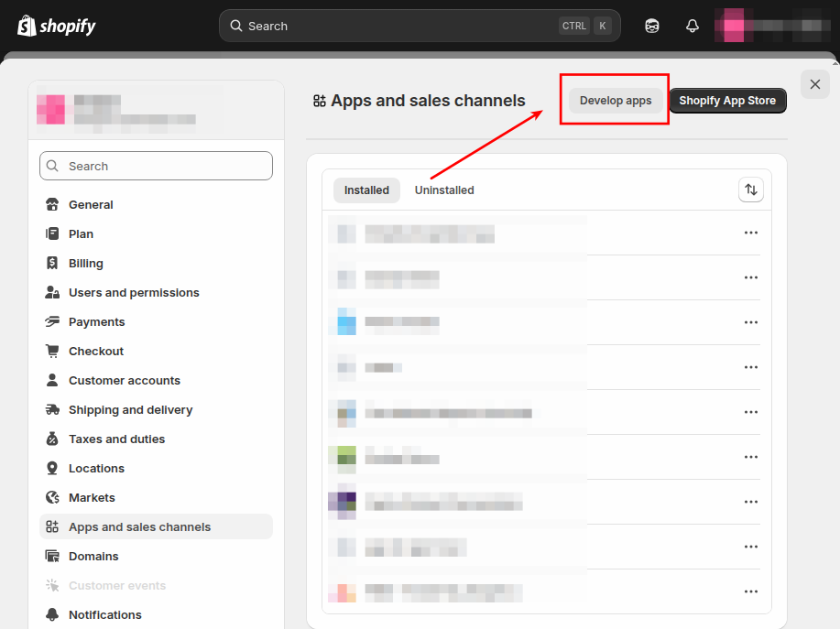Click the Shopify logo in header
Viewport: 840px width, 629px height.
coord(56,26)
